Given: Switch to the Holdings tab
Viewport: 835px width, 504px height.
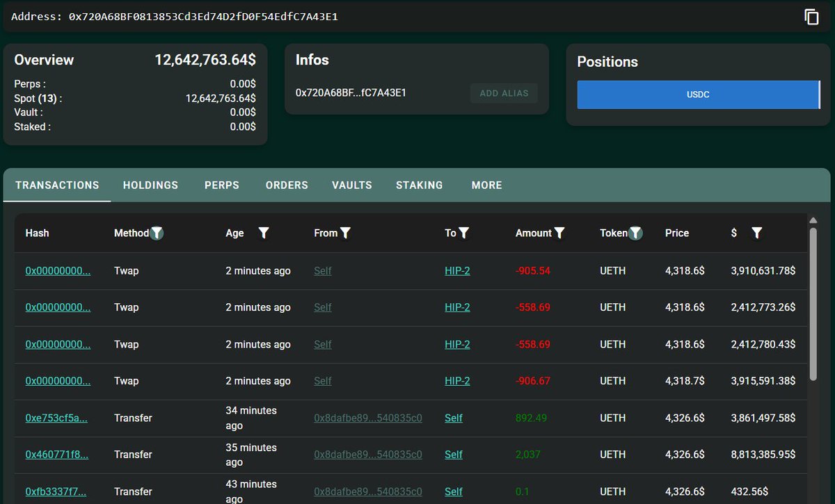Looking at the screenshot, I should 150,186.
